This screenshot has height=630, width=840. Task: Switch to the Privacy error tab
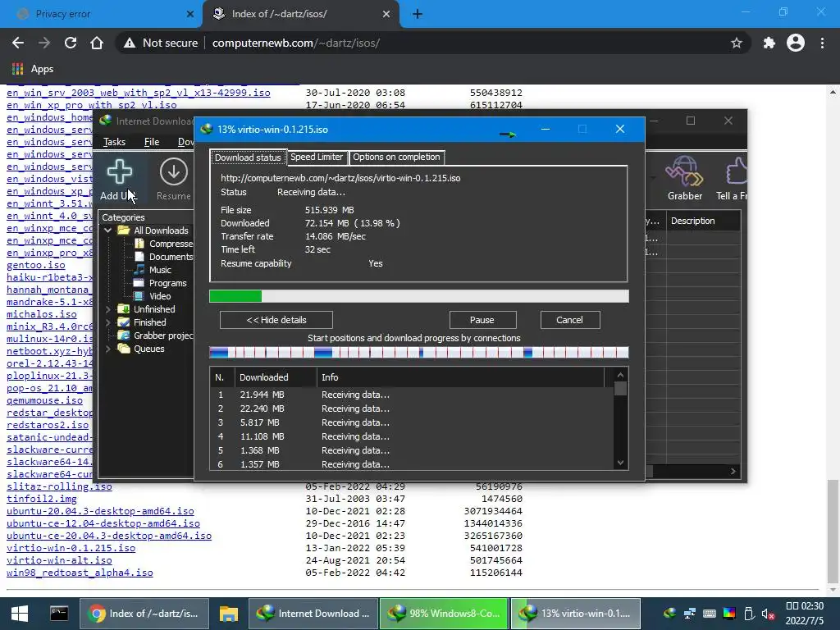101,14
